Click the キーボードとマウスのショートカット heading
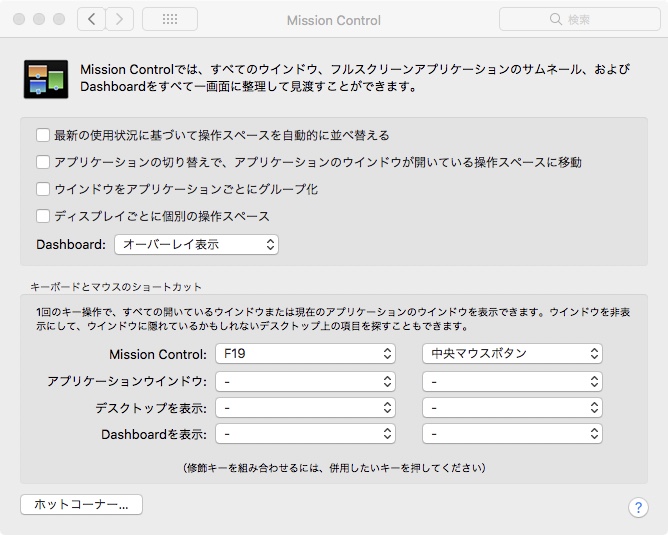668x535 pixels. coord(116,287)
